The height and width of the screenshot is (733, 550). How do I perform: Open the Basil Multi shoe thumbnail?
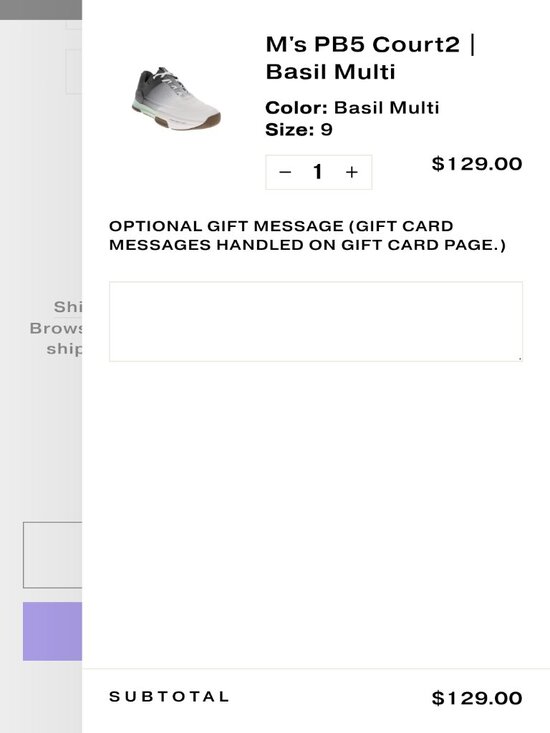176,98
